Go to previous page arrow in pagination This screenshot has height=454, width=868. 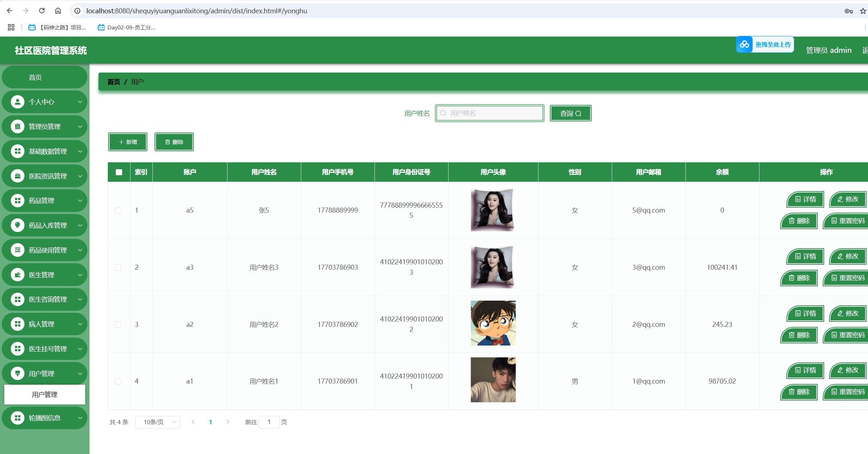click(193, 422)
